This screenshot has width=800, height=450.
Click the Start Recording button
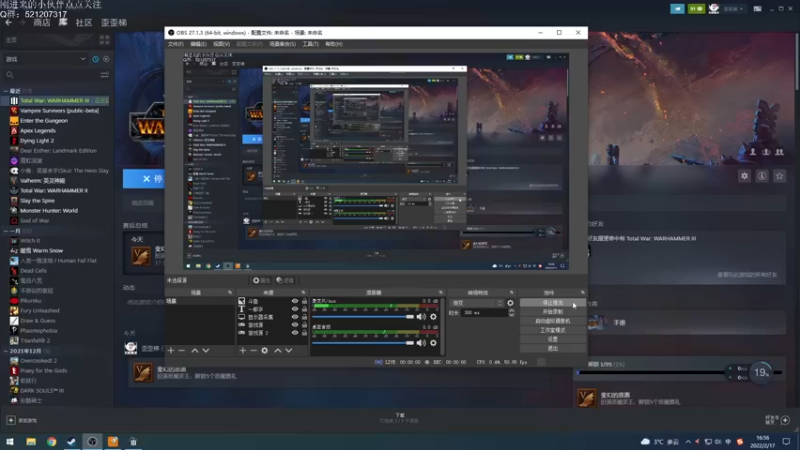[553, 312]
